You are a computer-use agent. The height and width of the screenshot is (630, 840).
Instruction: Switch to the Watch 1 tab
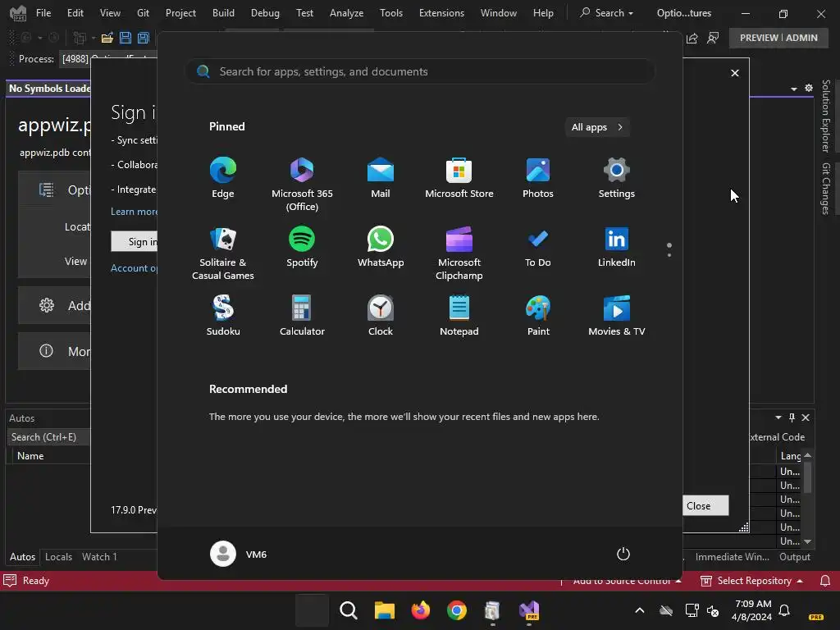click(x=99, y=557)
